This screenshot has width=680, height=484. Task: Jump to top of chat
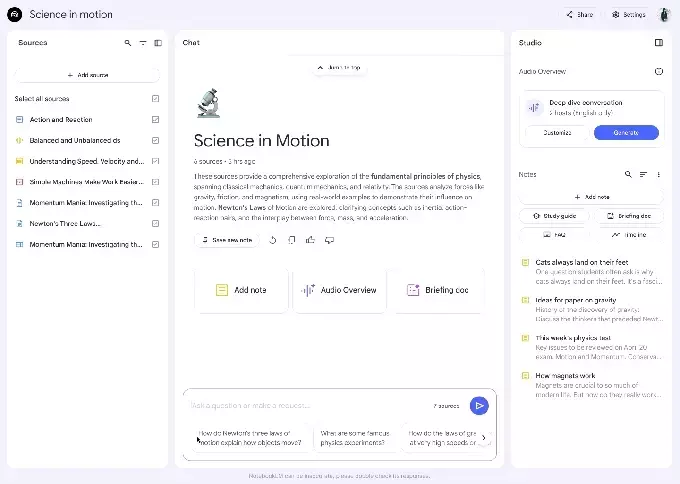[339, 68]
